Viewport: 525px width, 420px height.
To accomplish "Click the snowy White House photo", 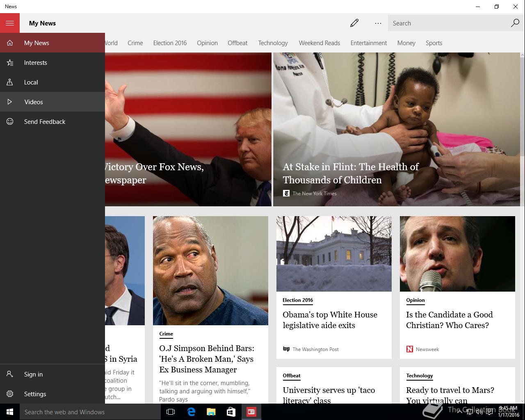I will pos(334,254).
